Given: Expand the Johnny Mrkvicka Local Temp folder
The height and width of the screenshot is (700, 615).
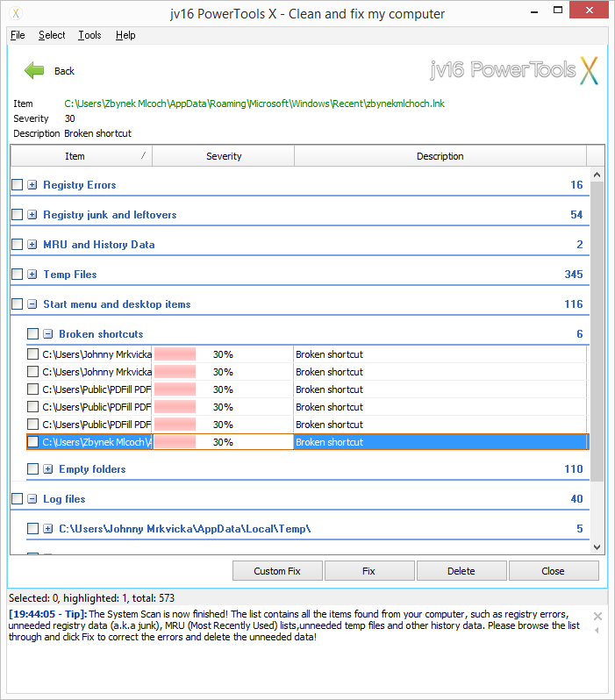Looking at the screenshot, I should click(x=48, y=529).
